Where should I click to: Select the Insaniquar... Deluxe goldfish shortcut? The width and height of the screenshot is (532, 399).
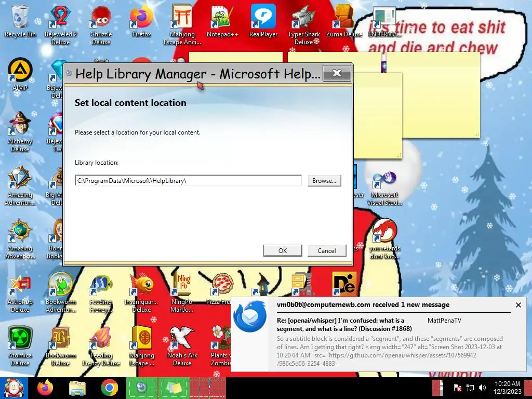click(141, 292)
